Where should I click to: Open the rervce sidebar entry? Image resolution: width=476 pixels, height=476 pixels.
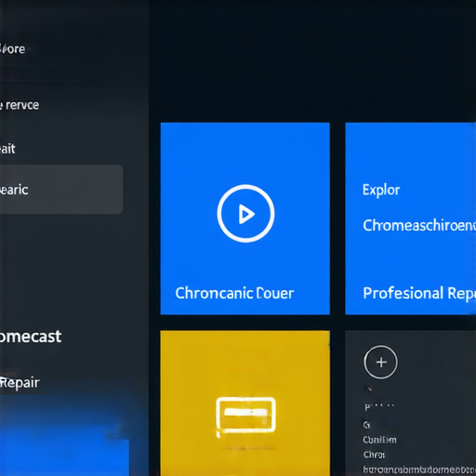pyautogui.click(x=20, y=105)
